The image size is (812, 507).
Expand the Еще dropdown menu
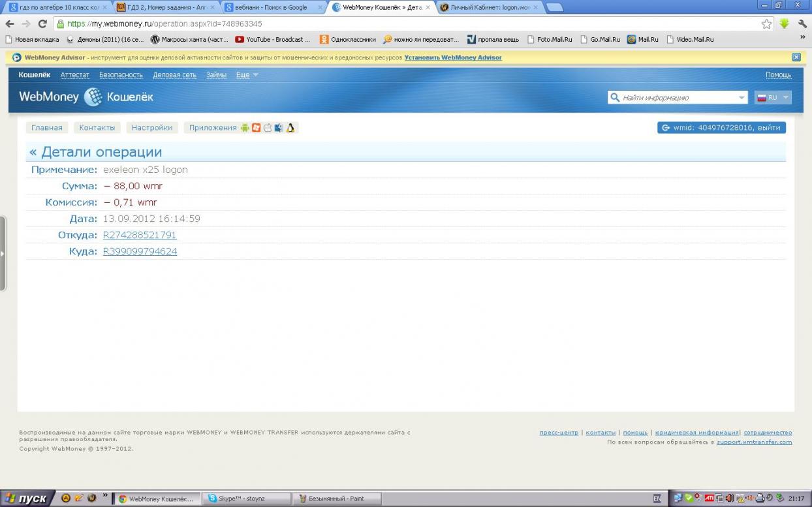tap(247, 75)
